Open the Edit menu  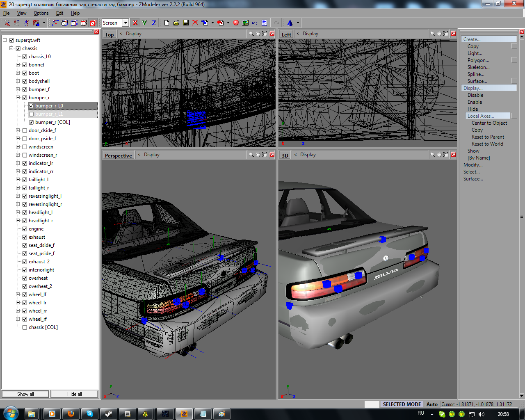click(59, 13)
